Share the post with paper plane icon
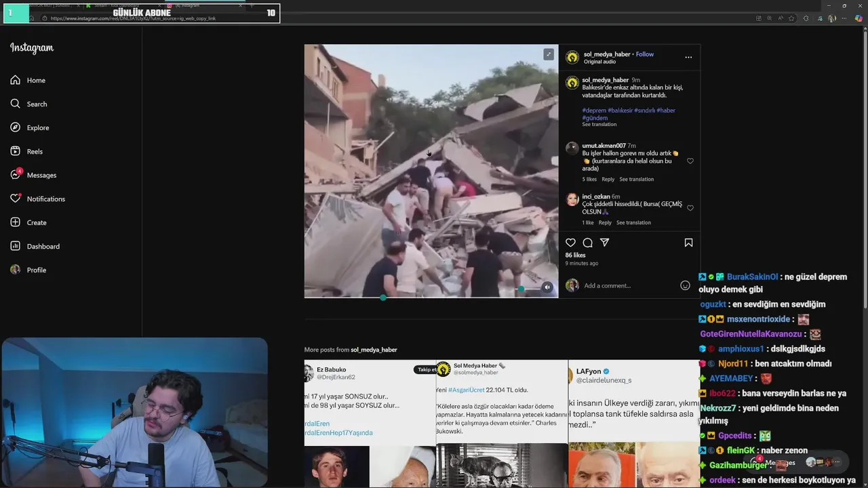Viewport: 868px width, 488px height. 604,243
